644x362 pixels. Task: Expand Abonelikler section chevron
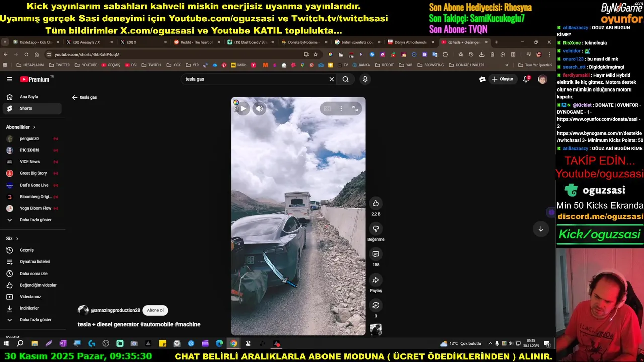tap(34, 127)
